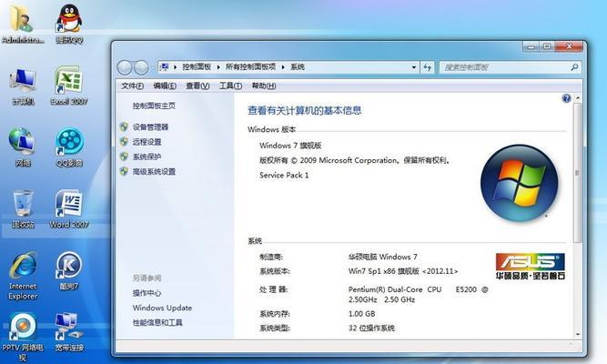
Task: Launch the Tencent QQ penguin icon
Action: [x=69, y=24]
